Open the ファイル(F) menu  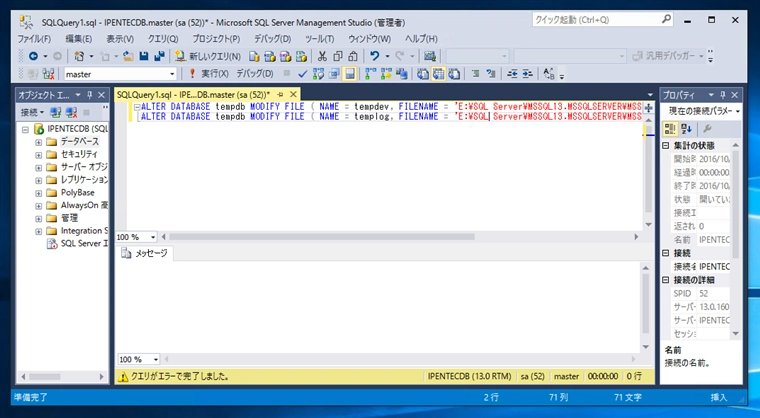[34, 39]
